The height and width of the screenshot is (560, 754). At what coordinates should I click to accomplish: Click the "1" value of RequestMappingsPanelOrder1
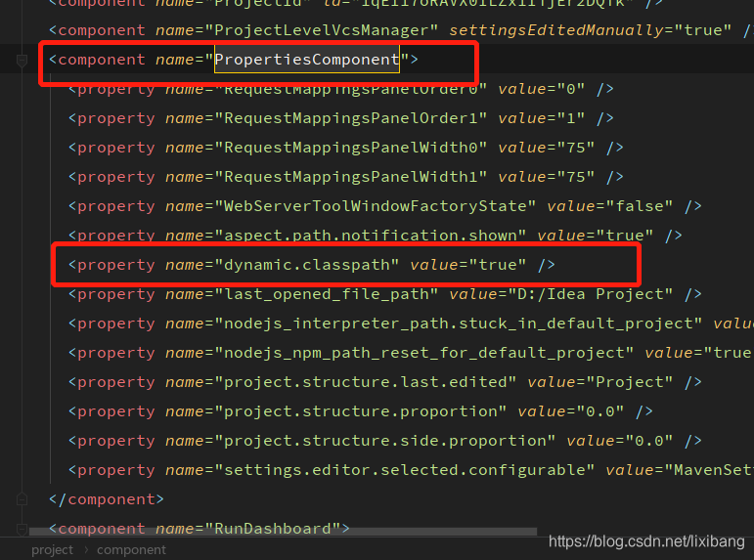coord(571,118)
